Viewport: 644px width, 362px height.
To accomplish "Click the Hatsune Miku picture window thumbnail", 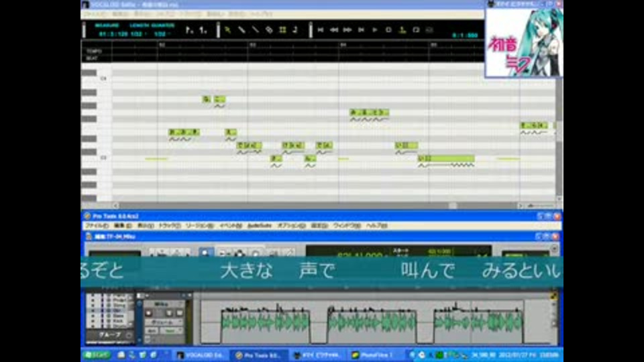I will [524, 42].
